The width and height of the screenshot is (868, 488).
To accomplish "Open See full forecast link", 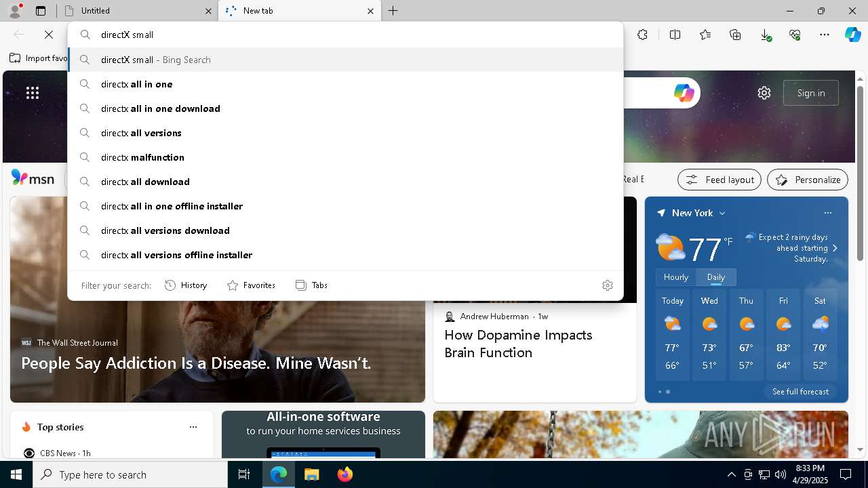I will point(800,392).
